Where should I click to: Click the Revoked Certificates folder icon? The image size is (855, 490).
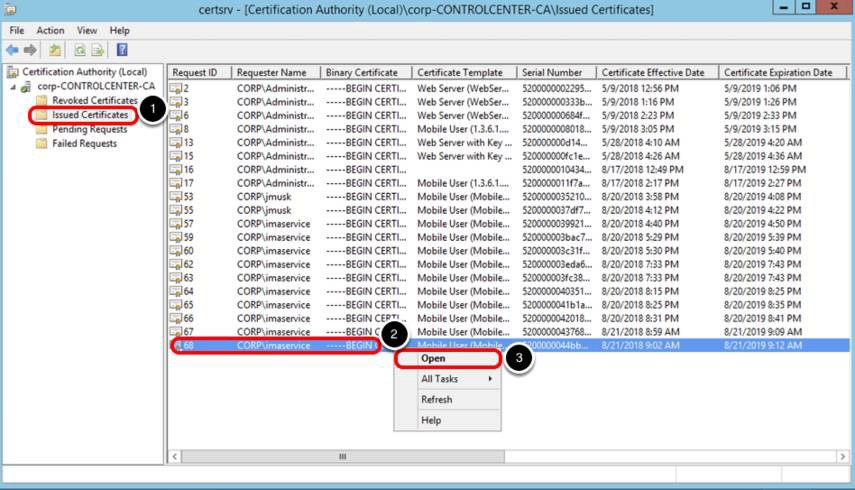[x=41, y=100]
